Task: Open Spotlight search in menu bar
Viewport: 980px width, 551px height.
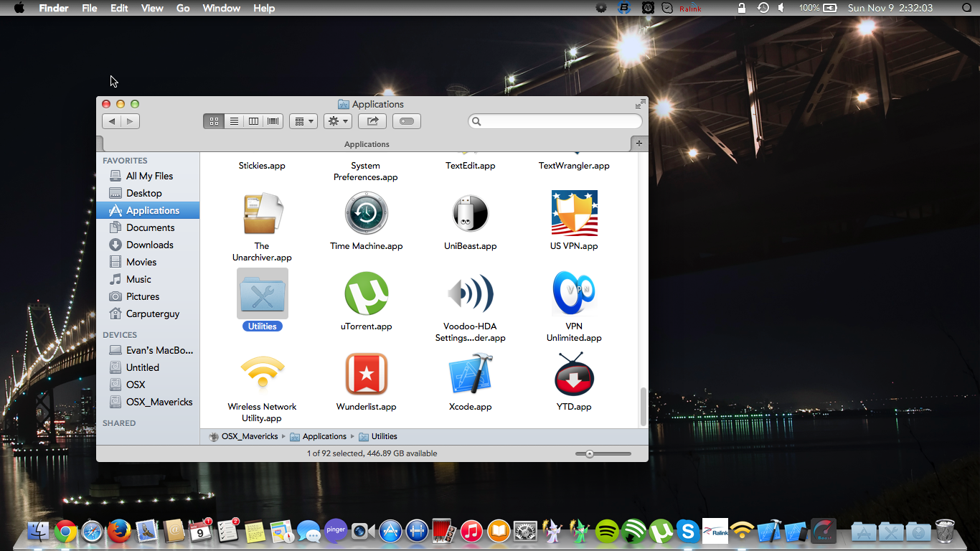Action: pyautogui.click(x=966, y=8)
